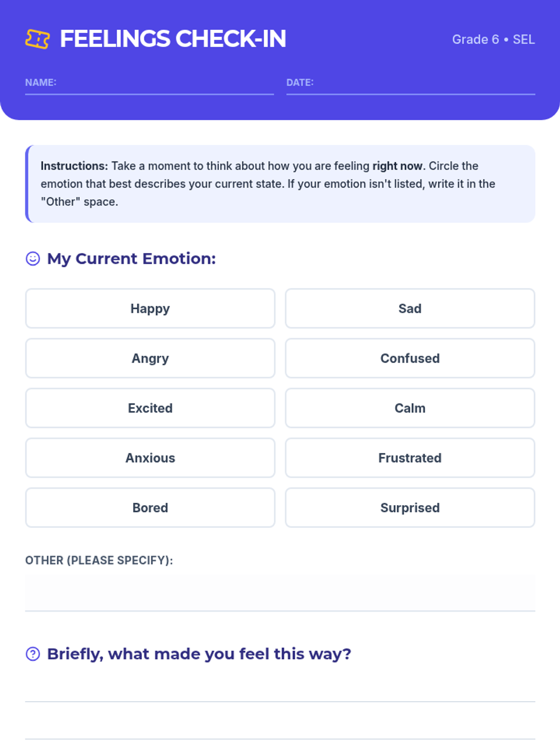Click the smiley icon beside My Current Emotion

tap(33, 259)
